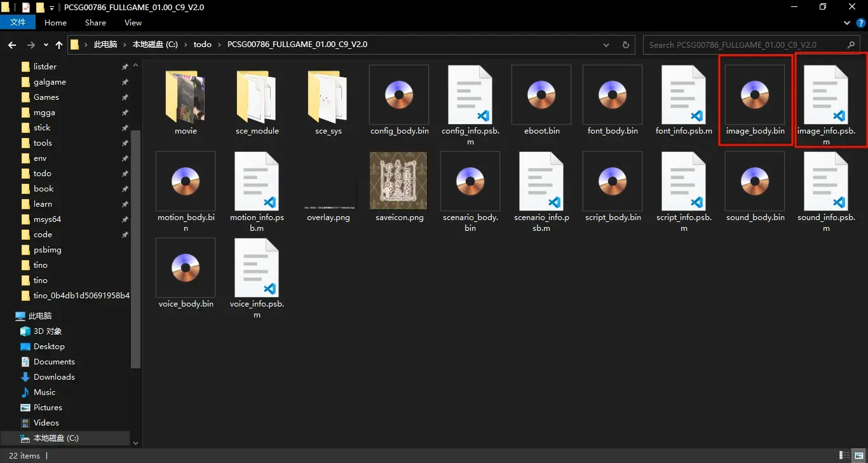Switch to large icons view in status bar

[858, 455]
